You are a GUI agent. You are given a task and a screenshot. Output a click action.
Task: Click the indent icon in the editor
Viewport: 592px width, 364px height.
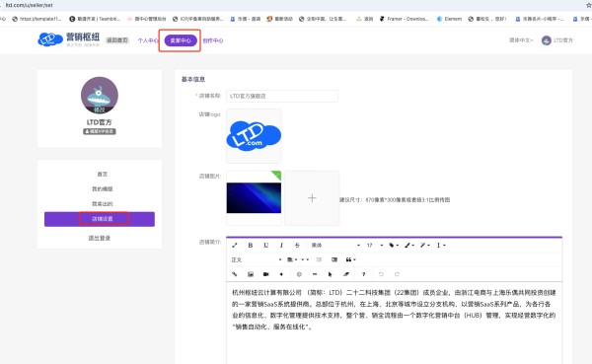click(x=334, y=259)
